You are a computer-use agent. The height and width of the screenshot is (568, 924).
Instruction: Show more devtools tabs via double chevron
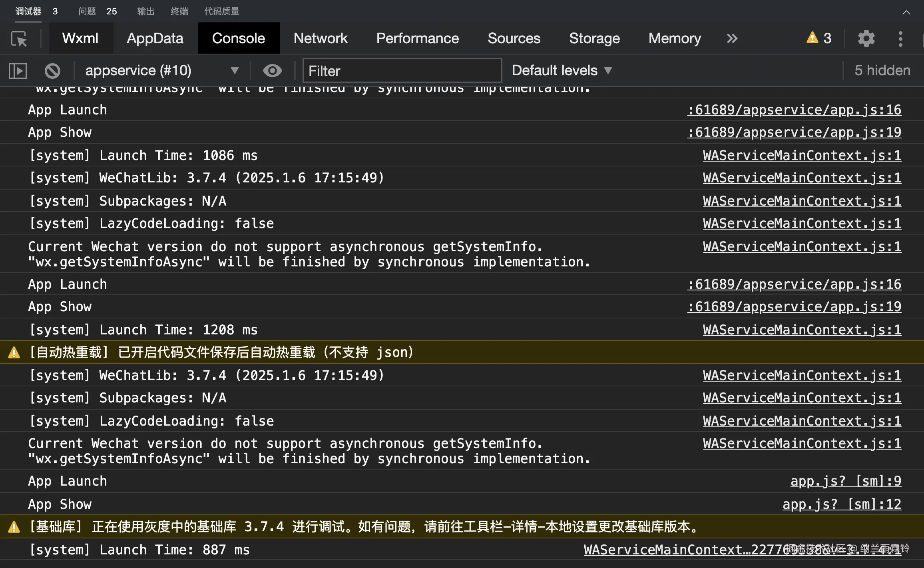(x=732, y=39)
